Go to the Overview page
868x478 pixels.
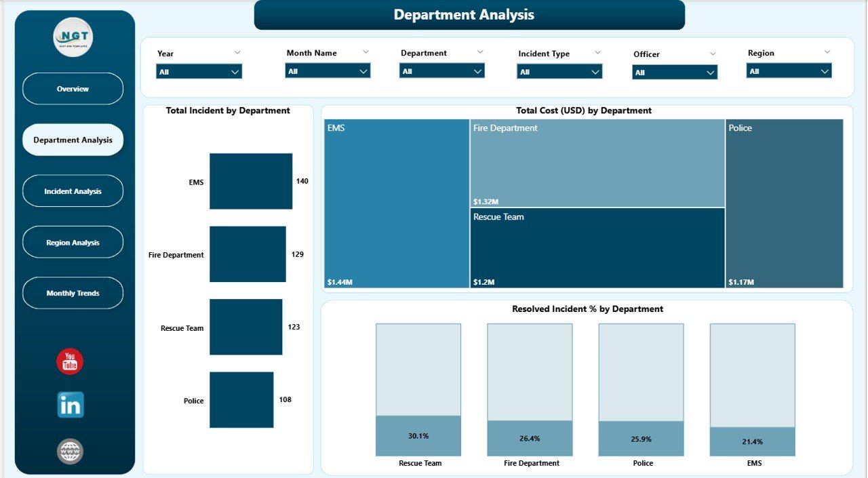point(73,89)
